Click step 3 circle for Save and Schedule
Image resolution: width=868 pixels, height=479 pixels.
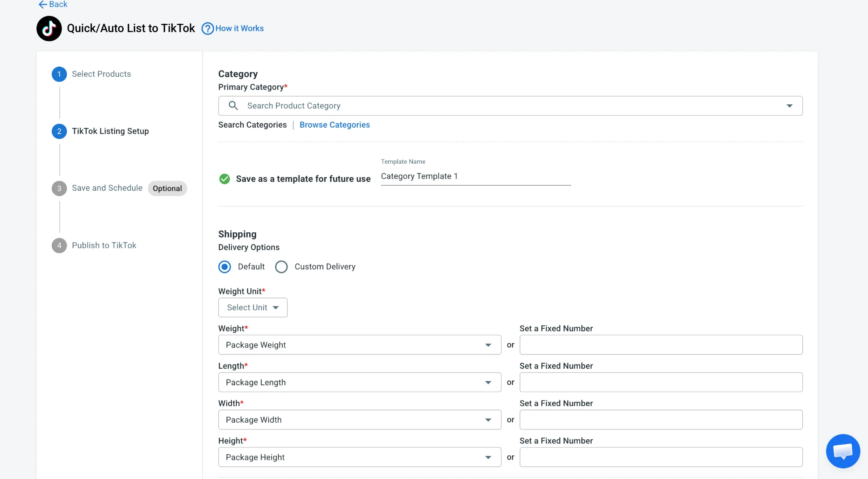(x=59, y=188)
